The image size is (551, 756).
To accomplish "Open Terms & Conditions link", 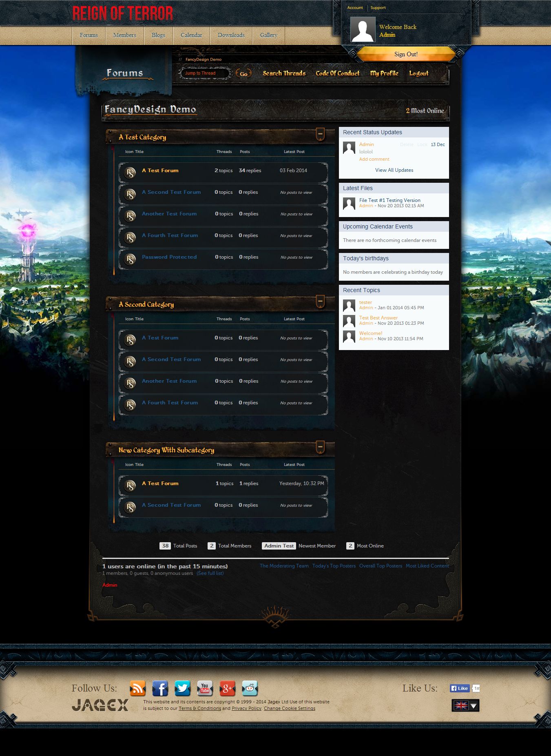I will (x=200, y=708).
